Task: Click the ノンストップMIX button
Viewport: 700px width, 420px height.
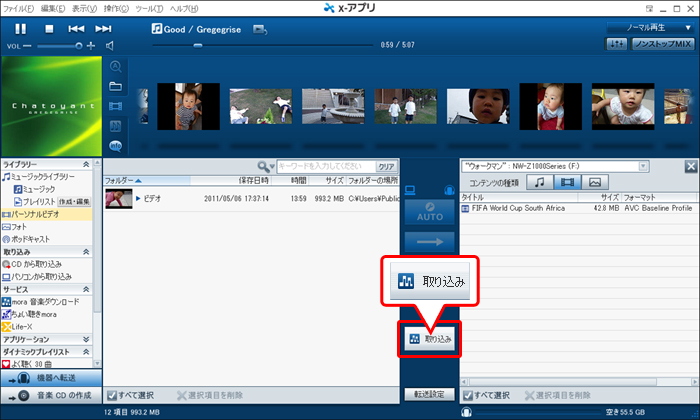Action: pos(663,45)
